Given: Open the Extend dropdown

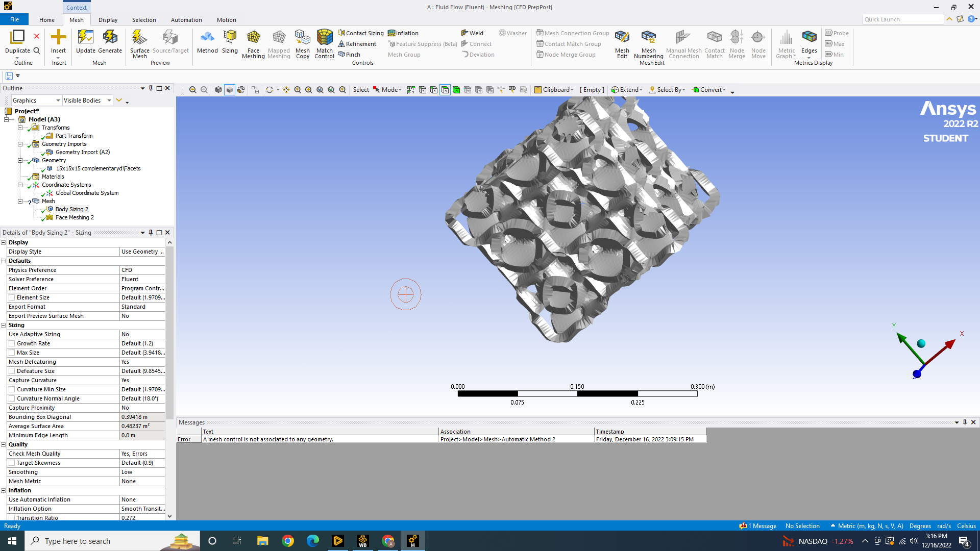Looking at the screenshot, I should tap(627, 90).
